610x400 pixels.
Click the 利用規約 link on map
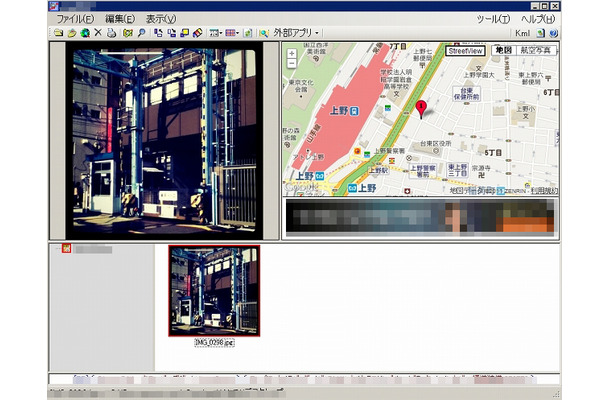coord(545,191)
